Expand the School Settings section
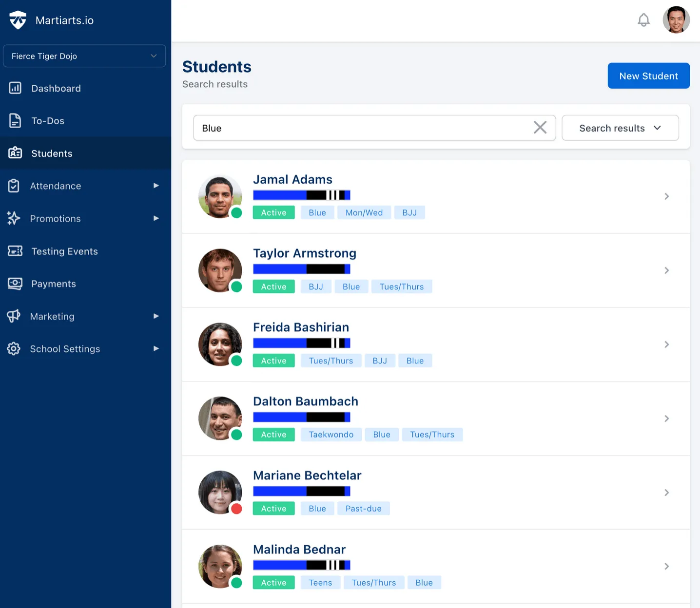Screen dimensions: 700x608 point(65,349)
